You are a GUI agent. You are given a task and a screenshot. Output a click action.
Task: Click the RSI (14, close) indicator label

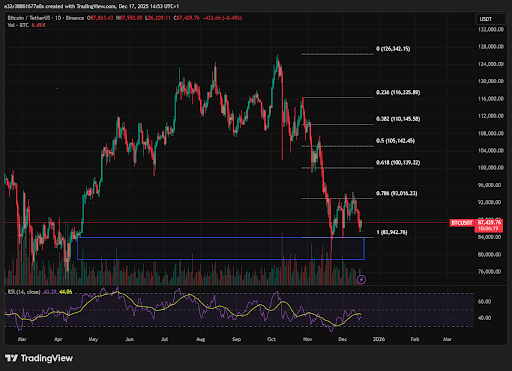pos(24,292)
